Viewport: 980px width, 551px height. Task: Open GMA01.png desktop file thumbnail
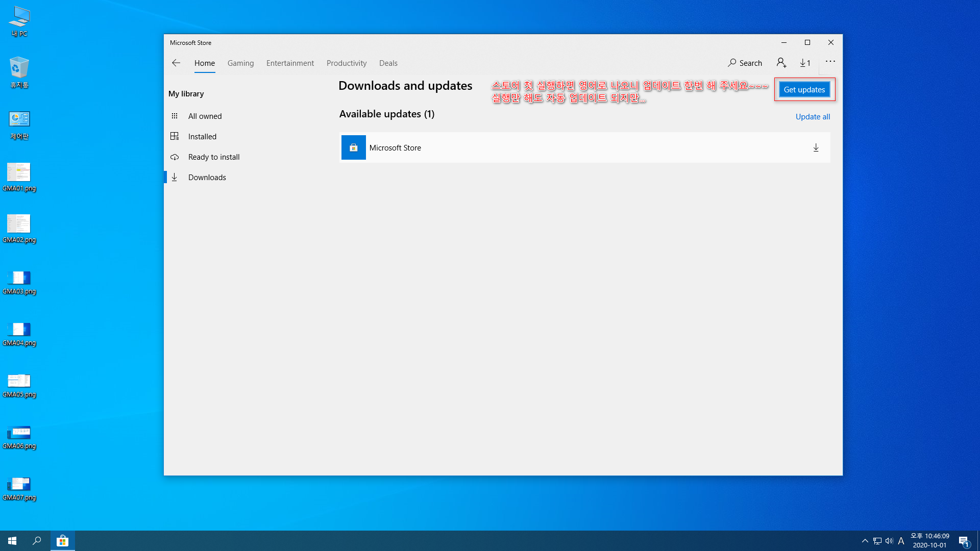click(x=19, y=172)
